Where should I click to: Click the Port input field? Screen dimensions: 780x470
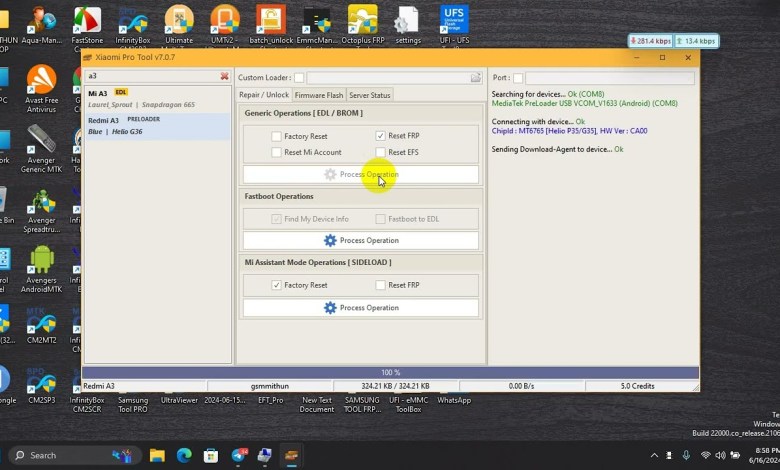pyautogui.click(x=610, y=78)
